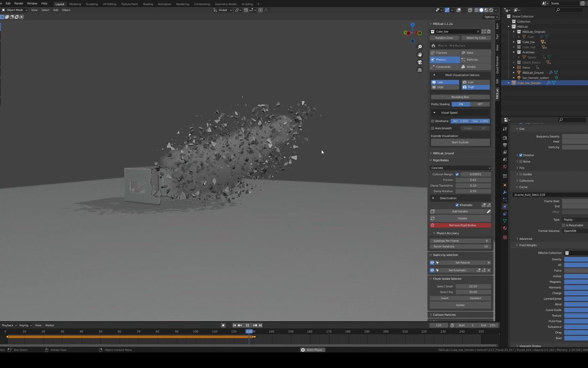Pause playback with the pause button
This screenshot has width=588, height=368.
[247, 325]
